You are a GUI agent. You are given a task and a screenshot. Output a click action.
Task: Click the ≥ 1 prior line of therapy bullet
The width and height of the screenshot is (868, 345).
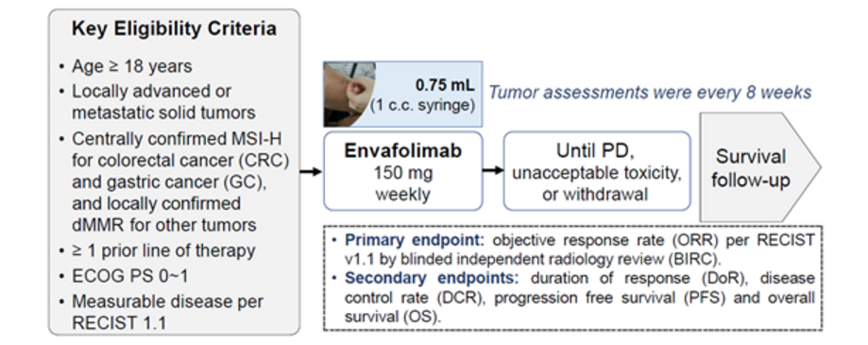pyautogui.click(x=163, y=250)
